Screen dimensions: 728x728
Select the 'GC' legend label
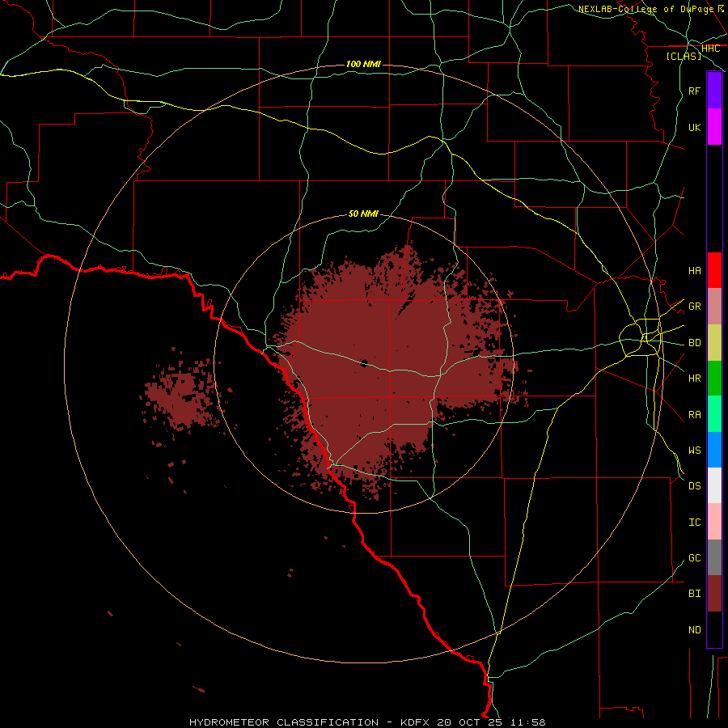pos(695,557)
